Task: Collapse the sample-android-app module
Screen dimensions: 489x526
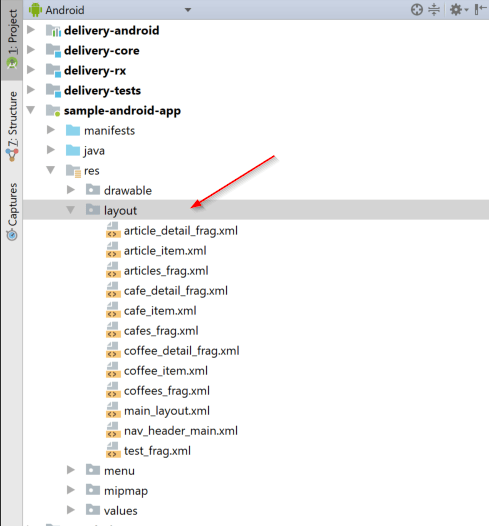Action: tap(31, 110)
